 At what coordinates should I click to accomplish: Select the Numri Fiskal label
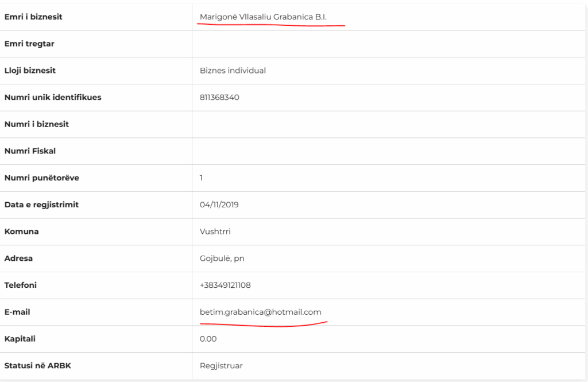click(x=30, y=151)
